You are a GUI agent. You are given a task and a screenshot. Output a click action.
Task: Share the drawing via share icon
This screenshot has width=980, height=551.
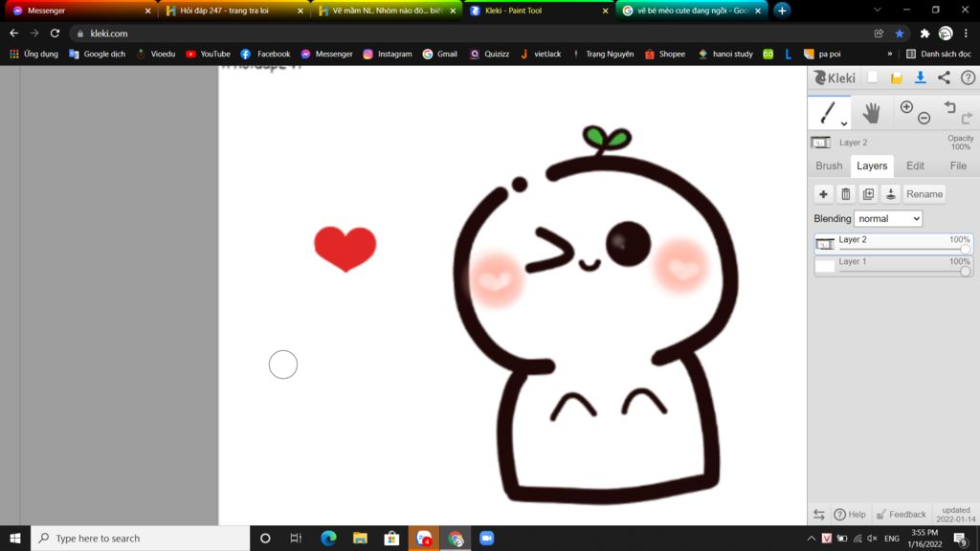[944, 77]
